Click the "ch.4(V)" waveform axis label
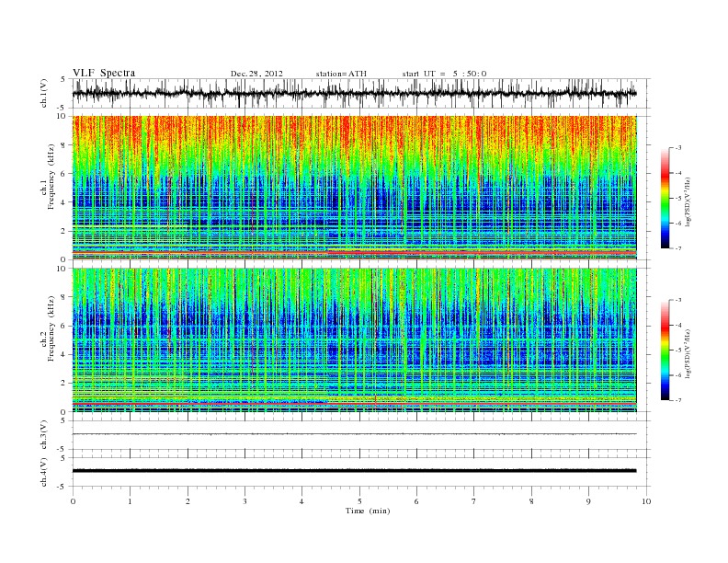Viewport: 728px width, 563px height. pyautogui.click(x=44, y=472)
